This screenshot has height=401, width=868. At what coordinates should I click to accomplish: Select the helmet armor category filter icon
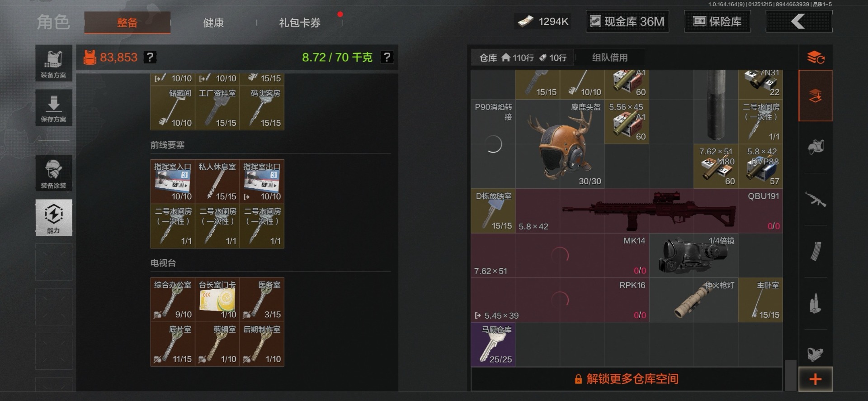816,148
